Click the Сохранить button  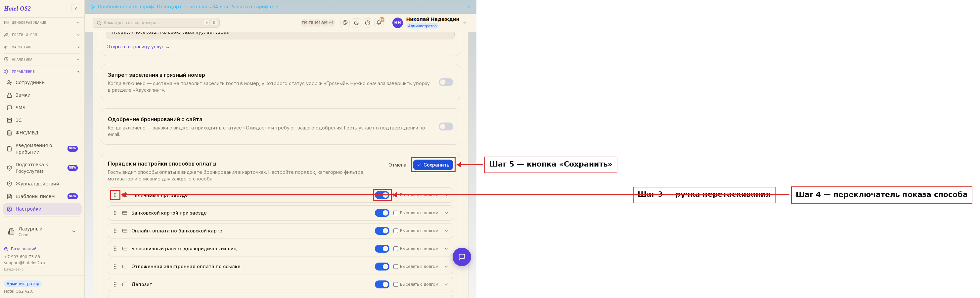(x=433, y=165)
